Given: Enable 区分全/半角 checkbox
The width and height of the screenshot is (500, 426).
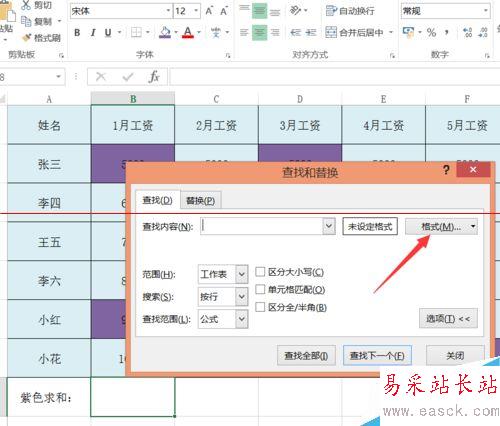Looking at the screenshot, I should [x=260, y=307].
